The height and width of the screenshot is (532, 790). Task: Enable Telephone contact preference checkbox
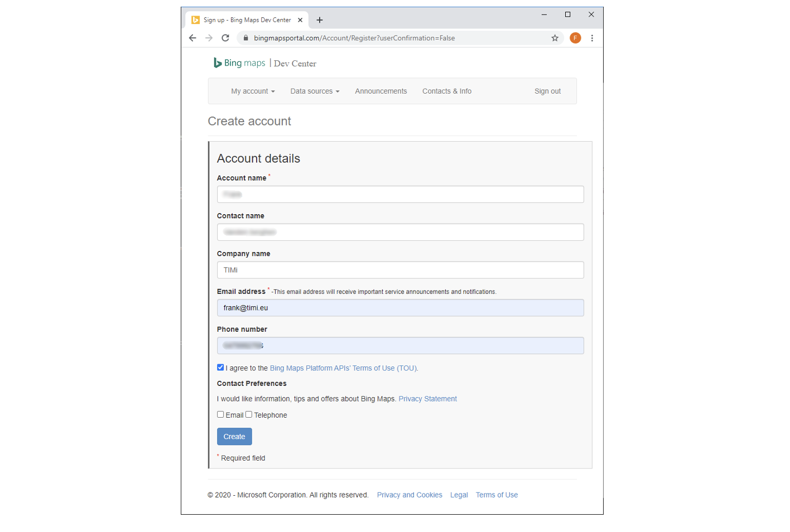pos(249,414)
